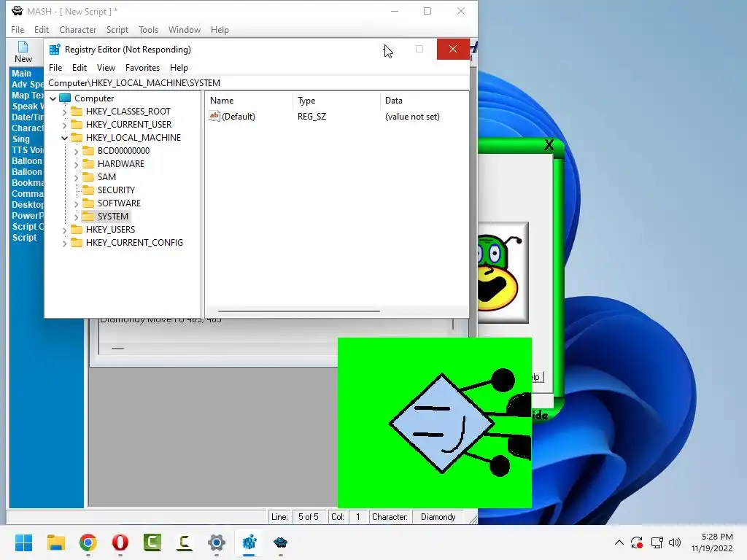The height and width of the screenshot is (560, 747).
Task: Click the Registry Editor title bar icon
Action: [x=55, y=50]
